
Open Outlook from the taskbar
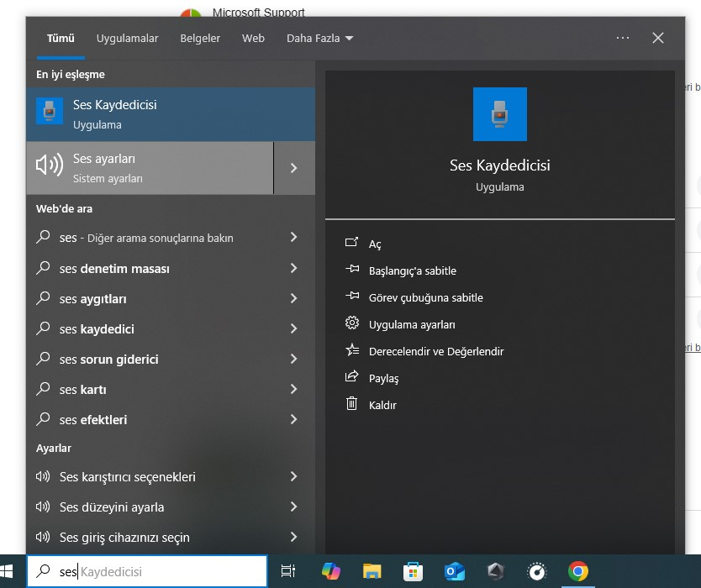coord(454,571)
